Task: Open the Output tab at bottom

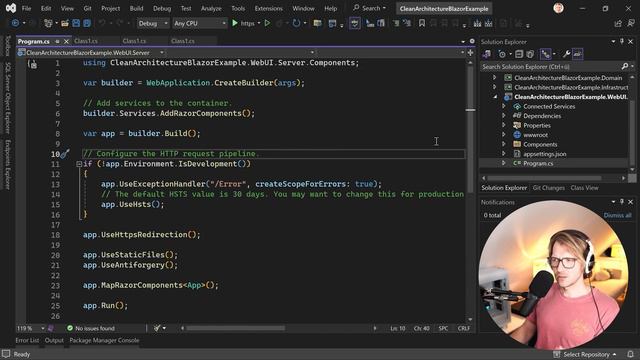Action: [x=54, y=340]
